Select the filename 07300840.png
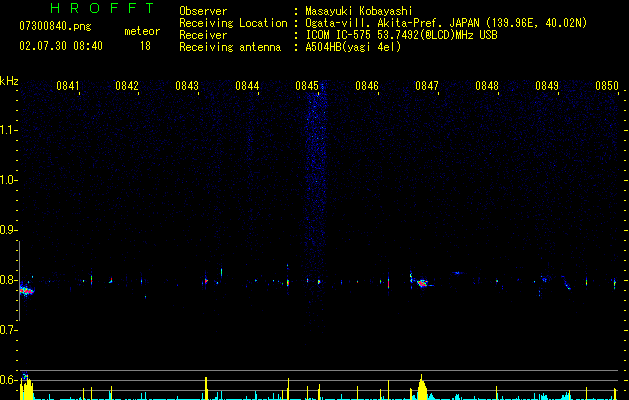 tap(55, 27)
